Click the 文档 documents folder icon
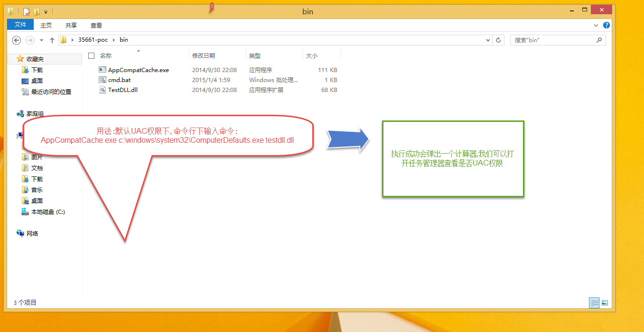644x332 pixels. coord(25,168)
